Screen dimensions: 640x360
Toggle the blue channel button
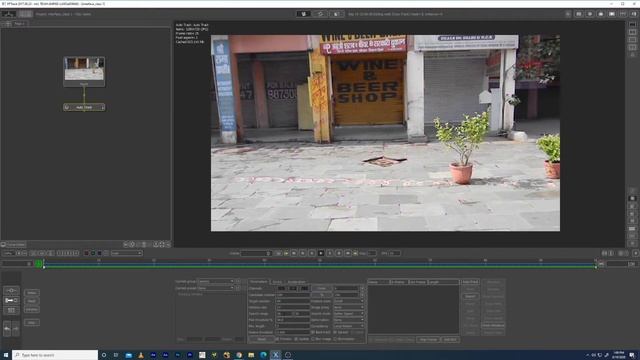click(x=304, y=288)
